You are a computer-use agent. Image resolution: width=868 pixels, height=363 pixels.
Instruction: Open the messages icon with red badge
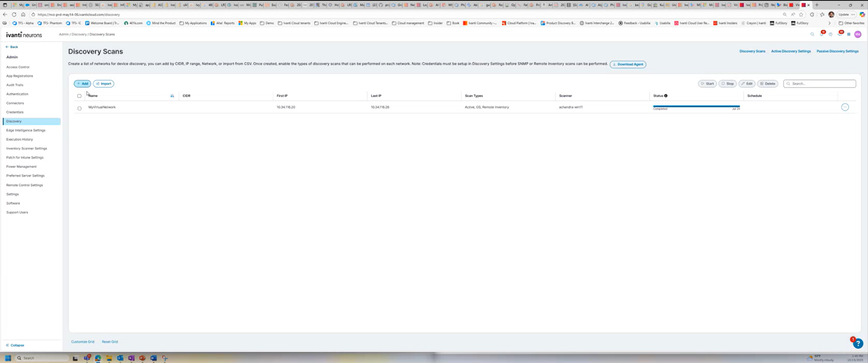coord(840,34)
